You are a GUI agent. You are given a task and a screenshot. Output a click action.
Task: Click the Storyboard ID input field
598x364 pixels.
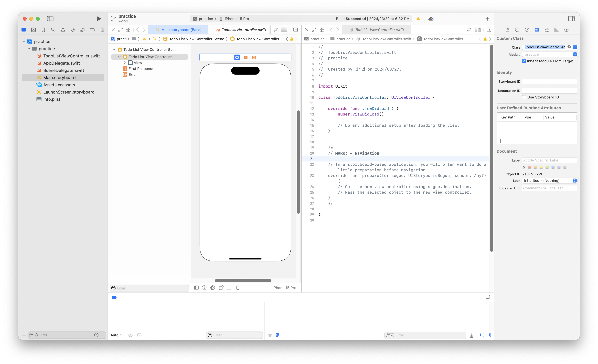coord(549,82)
